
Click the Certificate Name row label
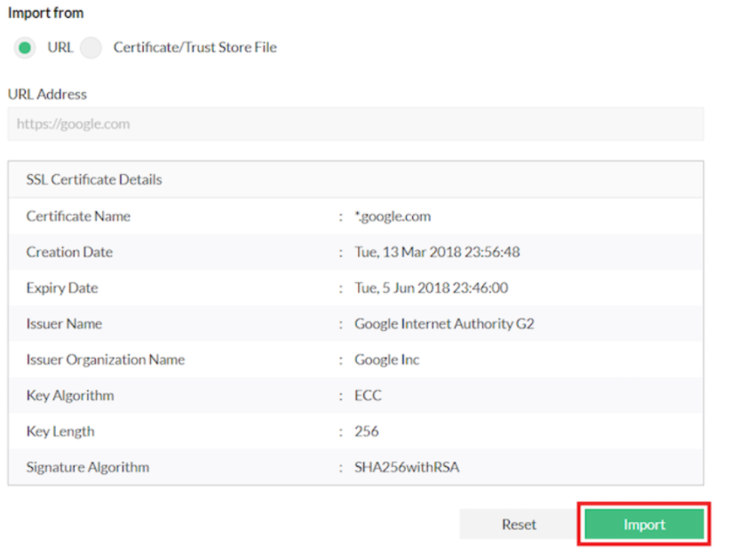pos(78,217)
